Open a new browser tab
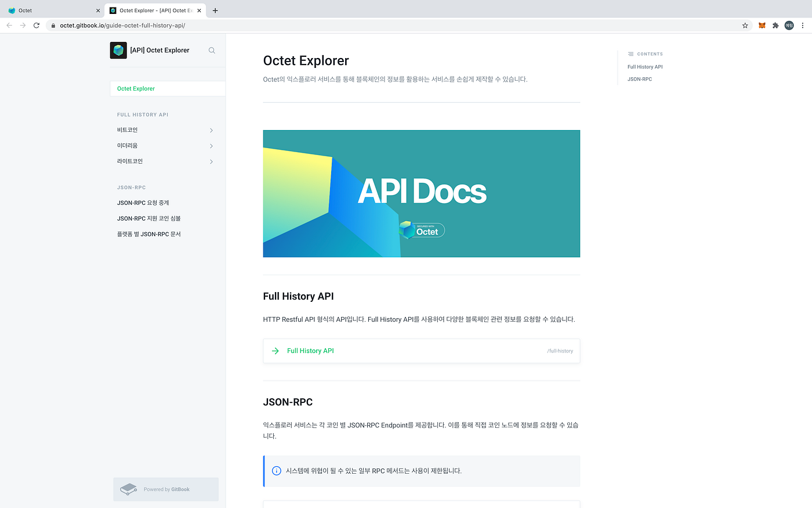The height and width of the screenshot is (508, 812). pos(215,10)
